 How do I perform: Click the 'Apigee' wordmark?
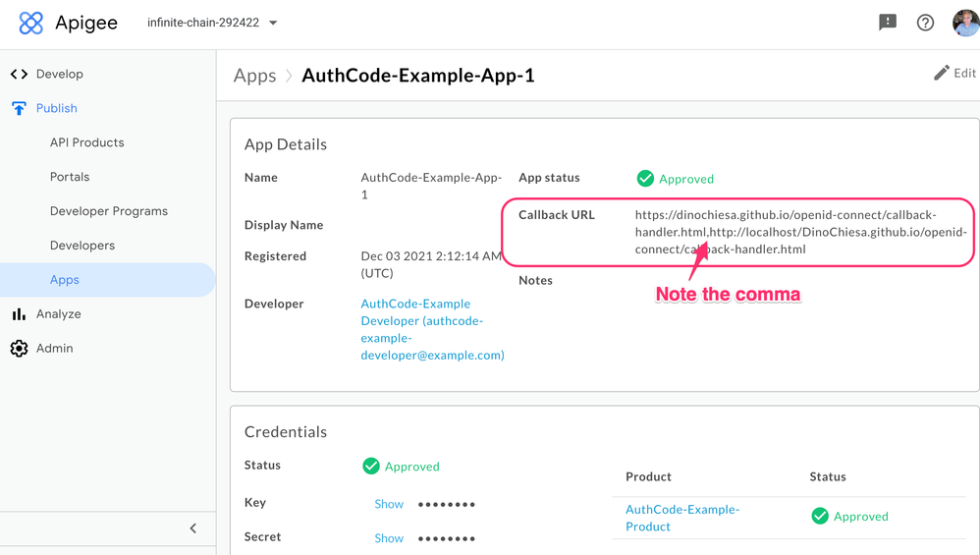coord(86,24)
